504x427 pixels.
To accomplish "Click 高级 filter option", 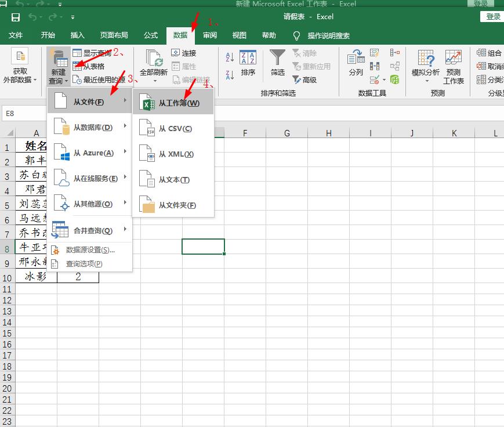I will pos(304,79).
